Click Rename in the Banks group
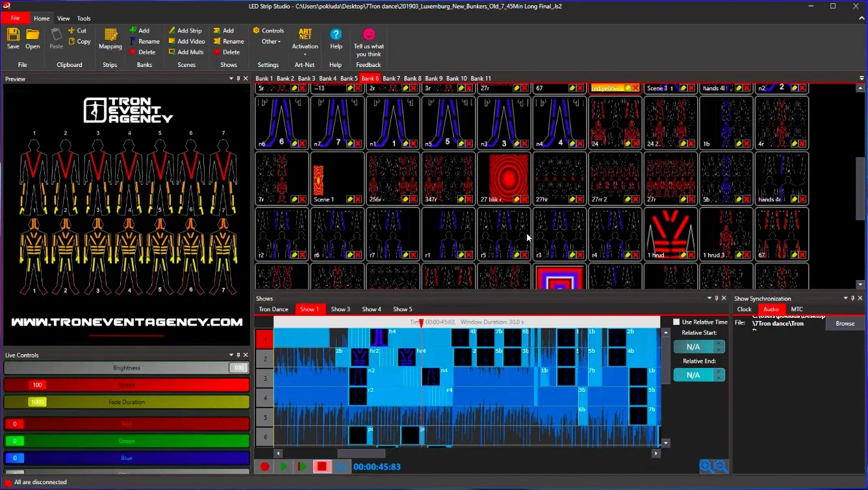The image size is (868, 490). point(144,41)
